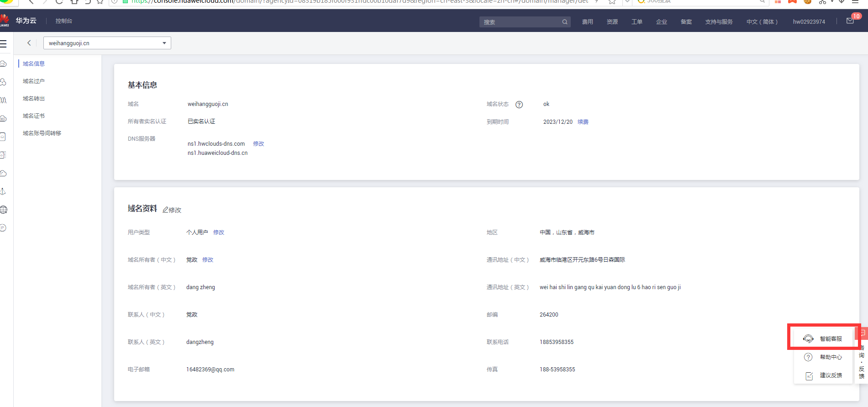Click the English contact dangzheng
The width and height of the screenshot is (868, 407).
click(x=200, y=342)
